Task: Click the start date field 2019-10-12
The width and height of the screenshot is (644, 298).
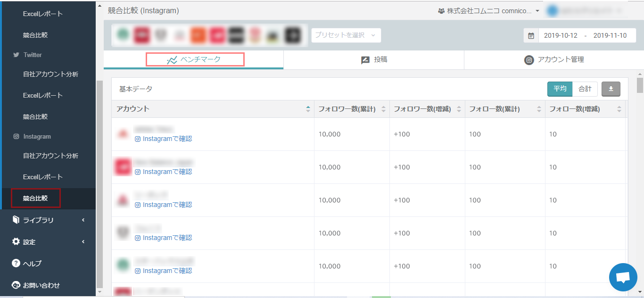Action: pyautogui.click(x=560, y=35)
